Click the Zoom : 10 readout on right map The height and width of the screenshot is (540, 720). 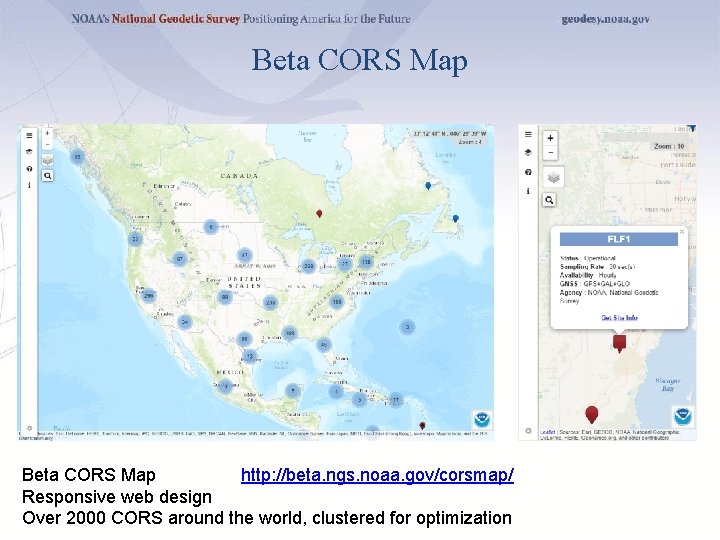pyautogui.click(x=669, y=146)
